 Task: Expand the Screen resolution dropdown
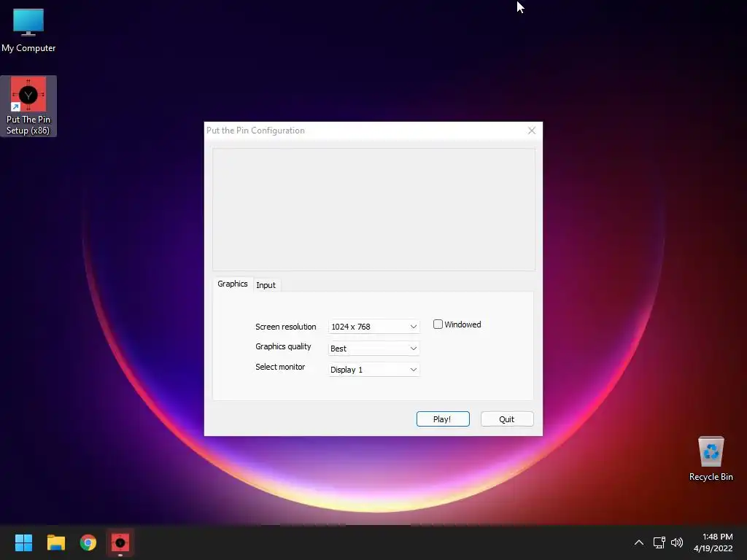[374, 327]
